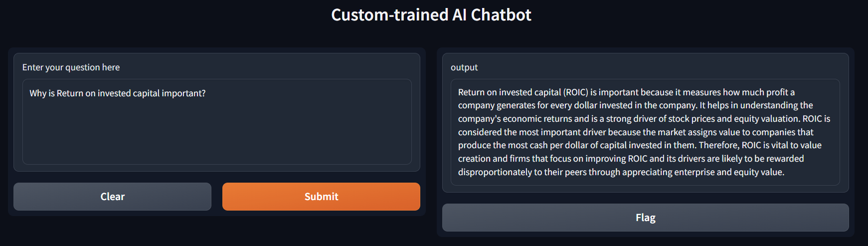The width and height of the screenshot is (868, 246).
Task: Focus the question input text area
Action: [217, 122]
